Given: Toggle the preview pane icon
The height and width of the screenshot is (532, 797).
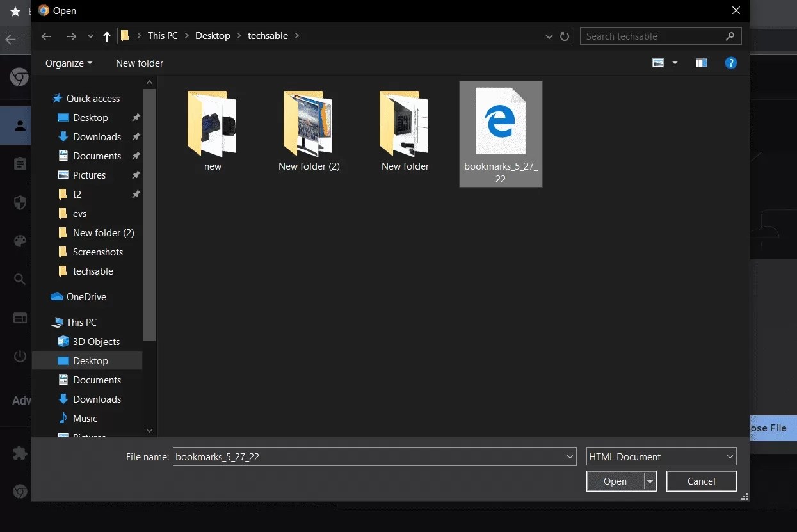Looking at the screenshot, I should click(x=701, y=63).
